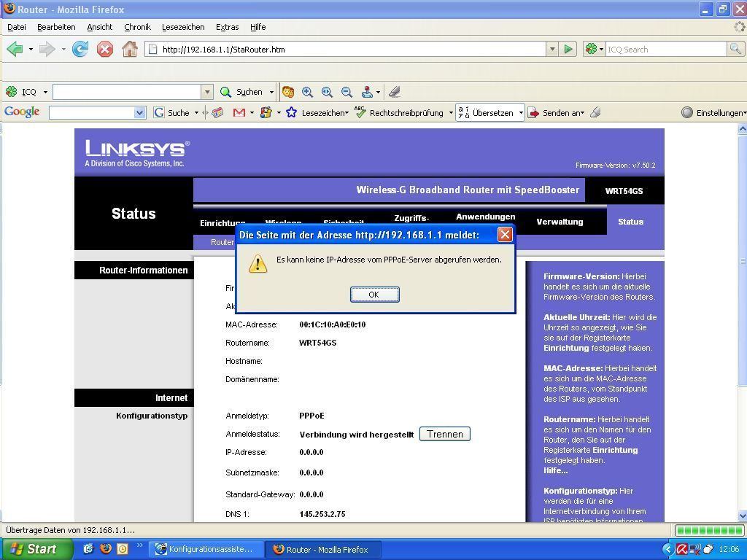The width and height of the screenshot is (747, 560).
Task: Reload the page with the blue refresh icon
Action: (80, 49)
